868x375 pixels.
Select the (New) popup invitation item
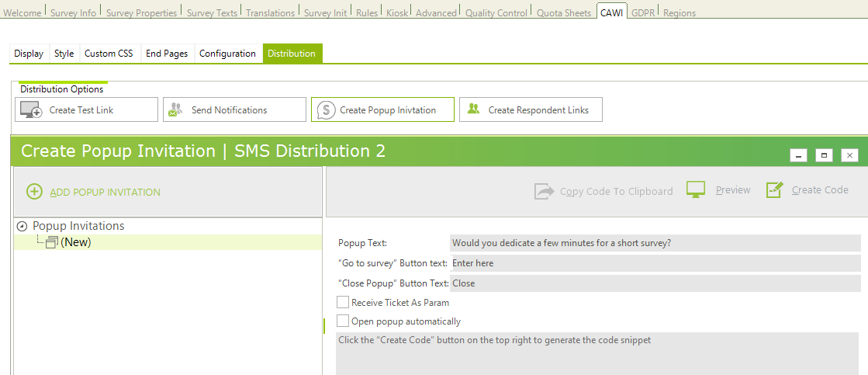coord(75,242)
